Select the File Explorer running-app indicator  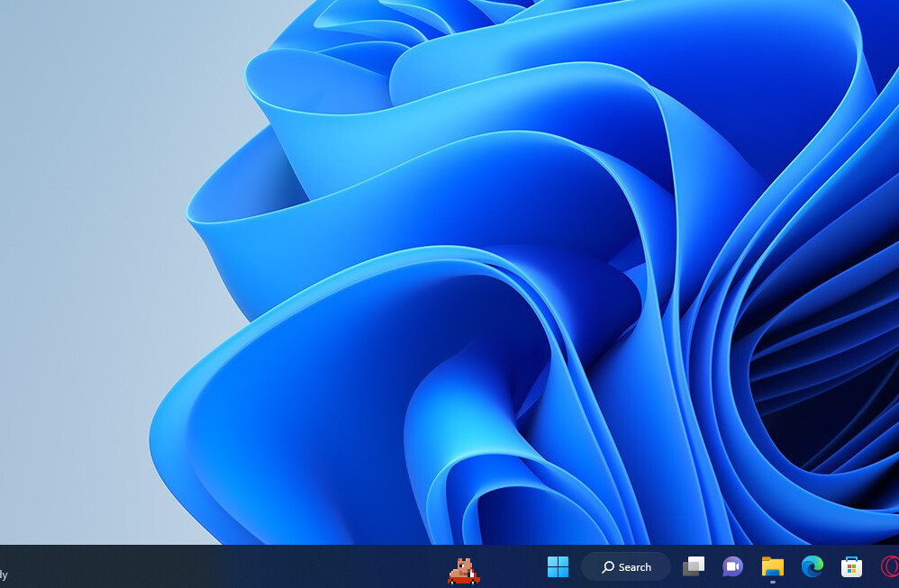(772, 583)
